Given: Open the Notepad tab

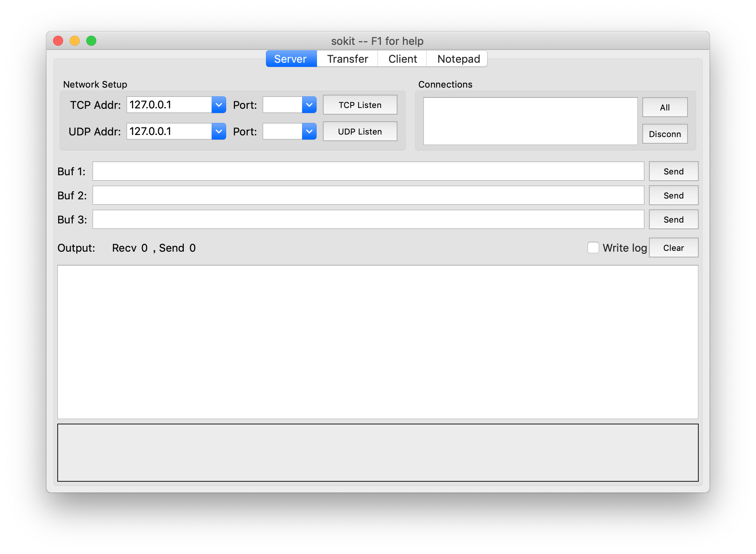Looking at the screenshot, I should pyautogui.click(x=458, y=59).
